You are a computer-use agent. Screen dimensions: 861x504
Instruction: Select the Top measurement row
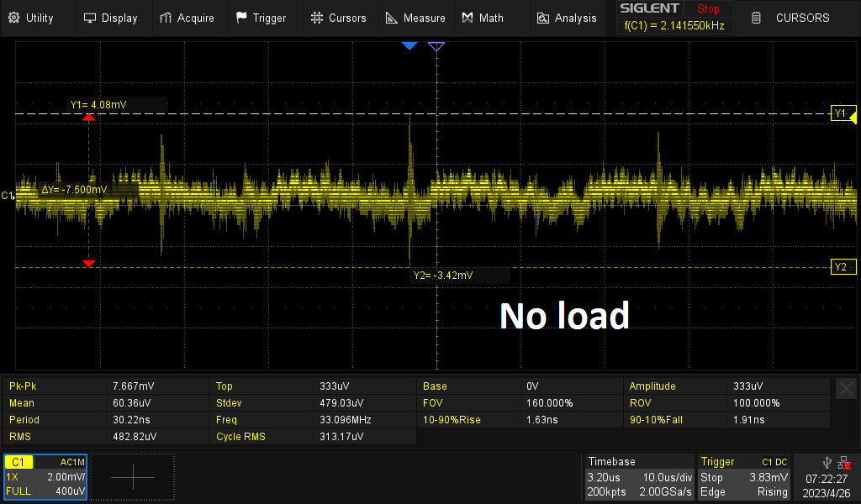[313, 386]
